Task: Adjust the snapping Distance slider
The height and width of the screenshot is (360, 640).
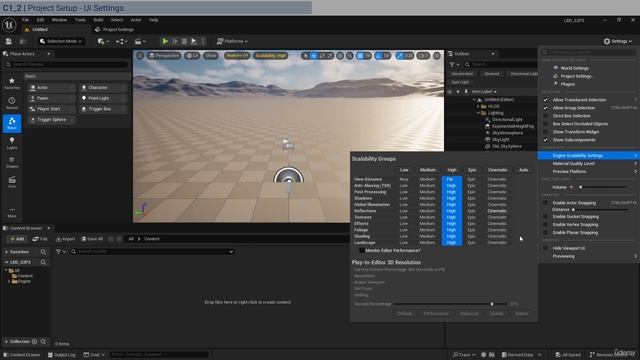Action: tap(600, 209)
